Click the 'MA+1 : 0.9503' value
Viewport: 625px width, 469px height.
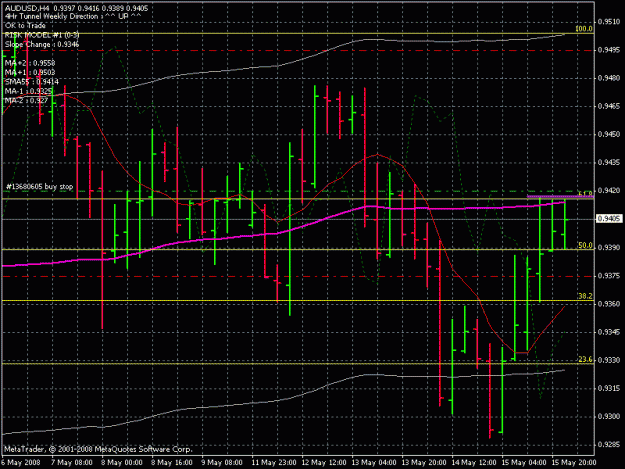30,72
